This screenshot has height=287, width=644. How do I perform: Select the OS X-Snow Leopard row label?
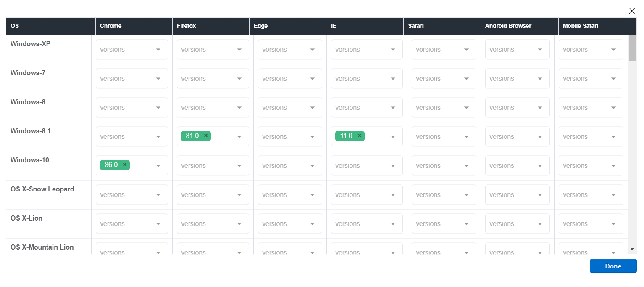point(42,189)
